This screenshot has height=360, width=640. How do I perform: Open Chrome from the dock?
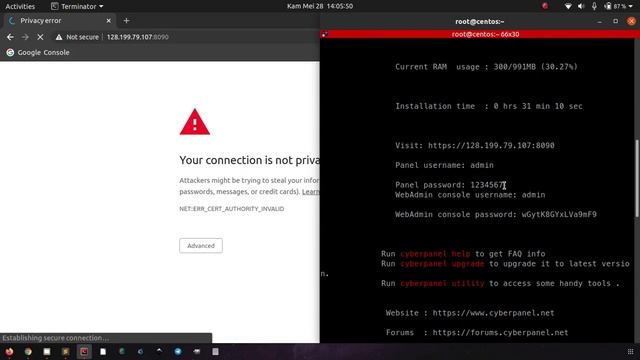[x=28, y=351]
